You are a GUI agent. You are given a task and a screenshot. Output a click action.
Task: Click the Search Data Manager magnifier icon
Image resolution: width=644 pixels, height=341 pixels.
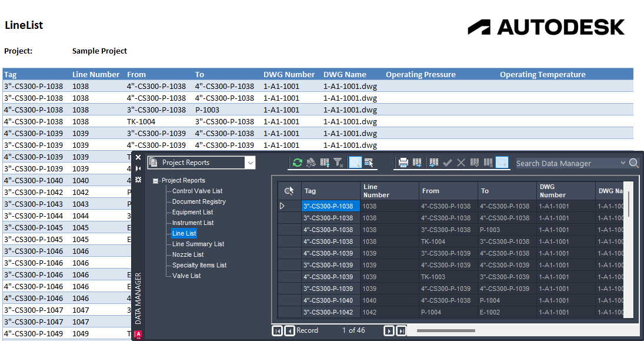point(634,163)
